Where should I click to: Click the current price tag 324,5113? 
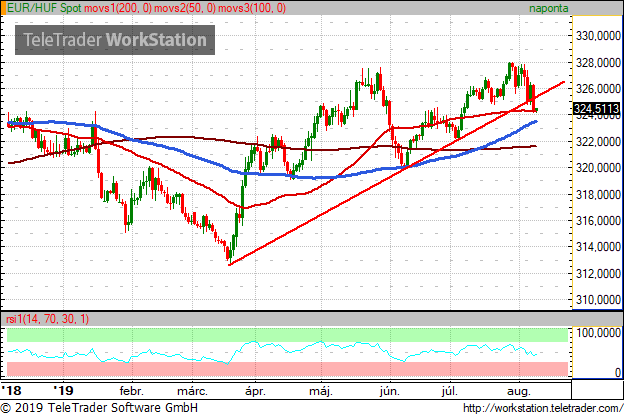point(596,108)
